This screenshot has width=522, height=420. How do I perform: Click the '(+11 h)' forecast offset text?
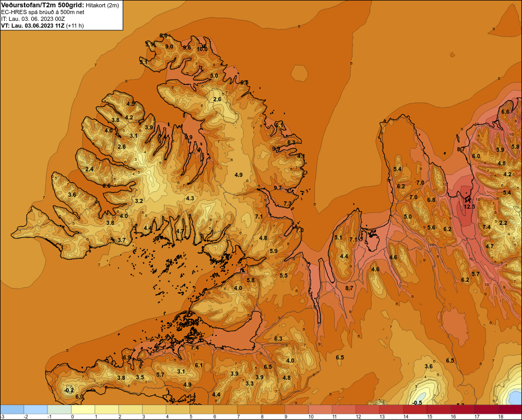click(75, 26)
